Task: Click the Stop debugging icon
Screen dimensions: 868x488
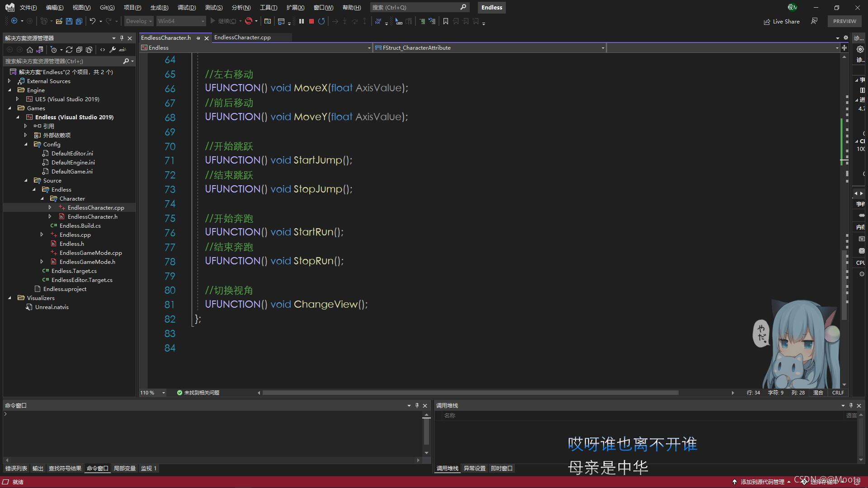Action: tap(311, 21)
